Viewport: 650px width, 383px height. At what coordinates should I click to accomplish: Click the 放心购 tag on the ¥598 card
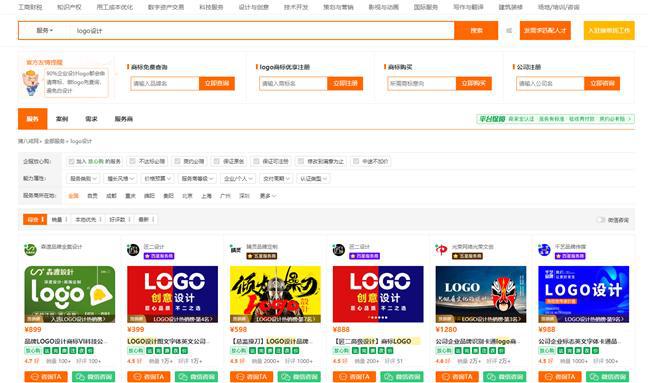click(x=238, y=351)
